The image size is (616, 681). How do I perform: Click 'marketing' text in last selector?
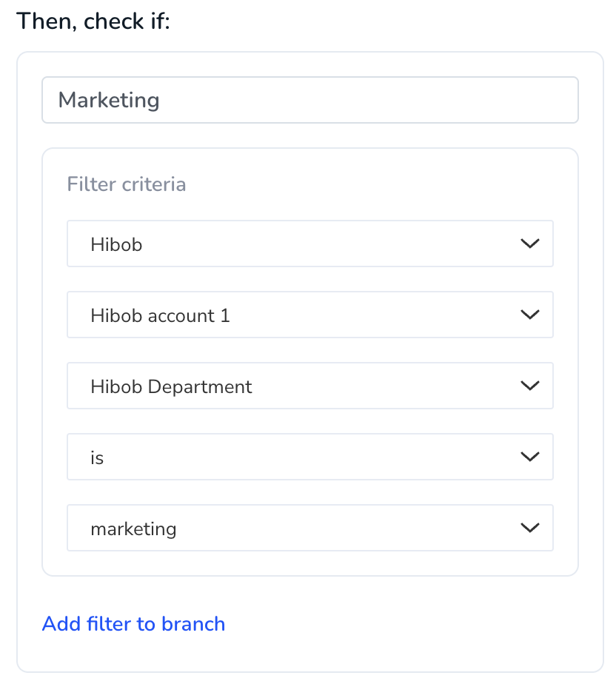pyautogui.click(x=133, y=529)
